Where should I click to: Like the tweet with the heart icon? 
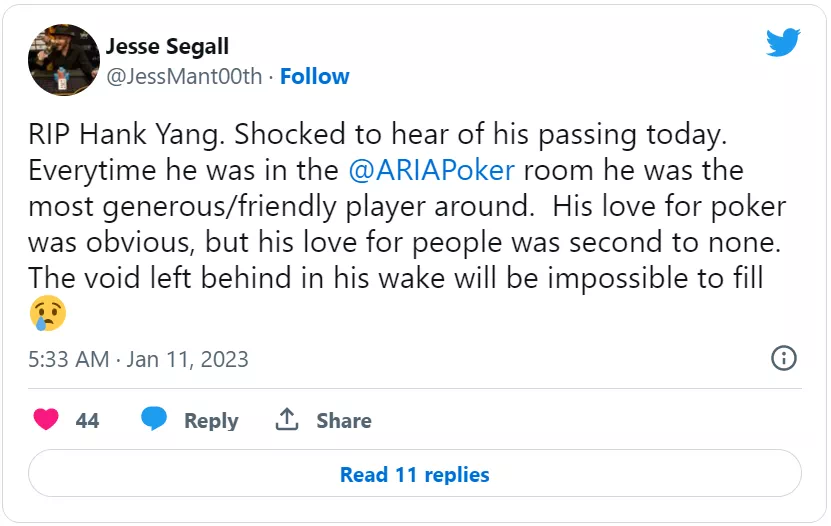[x=46, y=419]
